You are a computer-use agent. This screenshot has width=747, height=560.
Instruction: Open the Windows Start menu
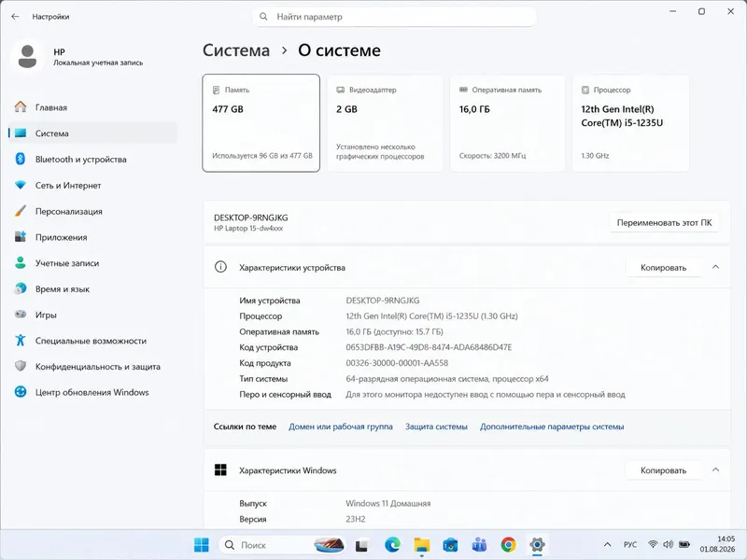pos(202,545)
